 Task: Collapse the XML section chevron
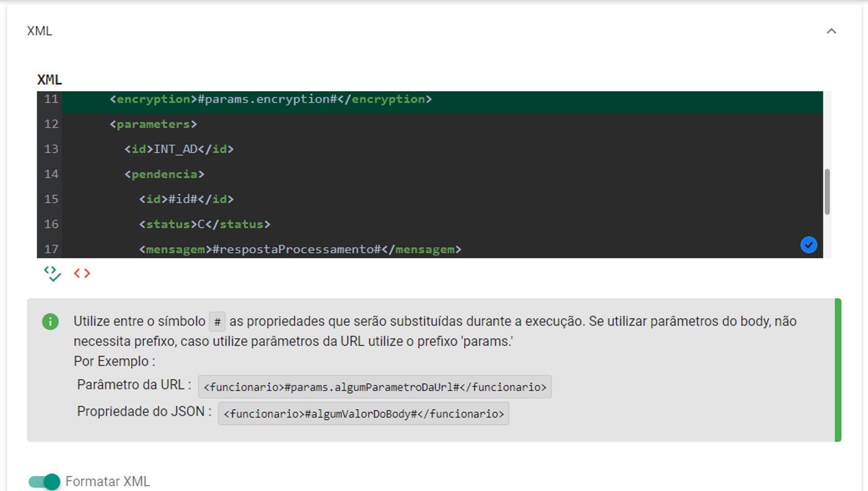tap(831, 31)
